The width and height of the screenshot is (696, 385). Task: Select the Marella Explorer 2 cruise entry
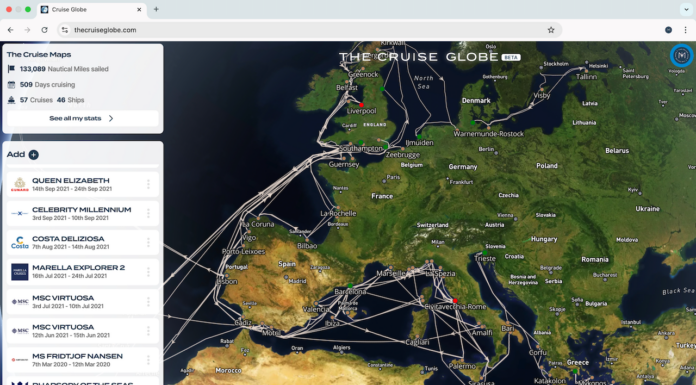(83, 272)
